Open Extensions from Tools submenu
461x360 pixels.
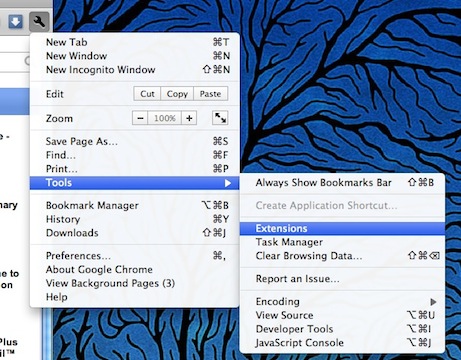(x=342, y=228)
